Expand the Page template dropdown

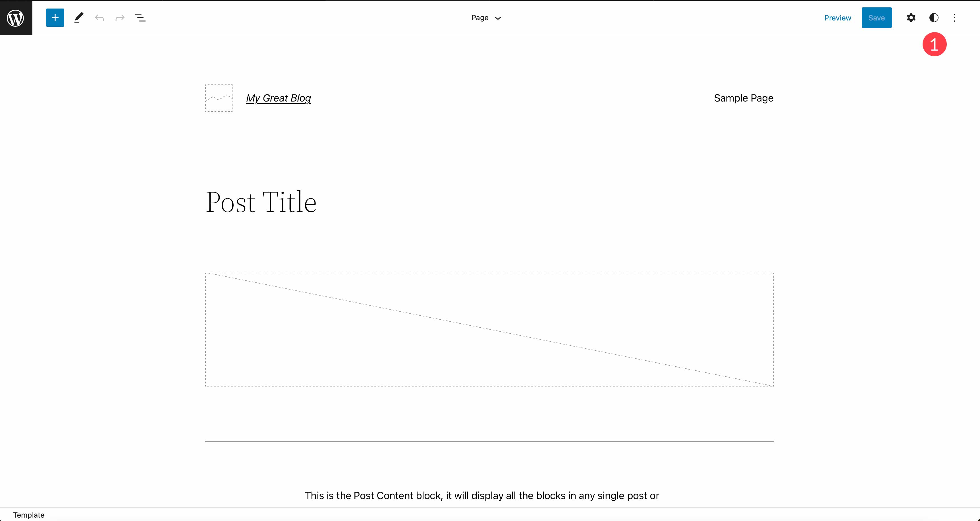click(x=486, y=18)
